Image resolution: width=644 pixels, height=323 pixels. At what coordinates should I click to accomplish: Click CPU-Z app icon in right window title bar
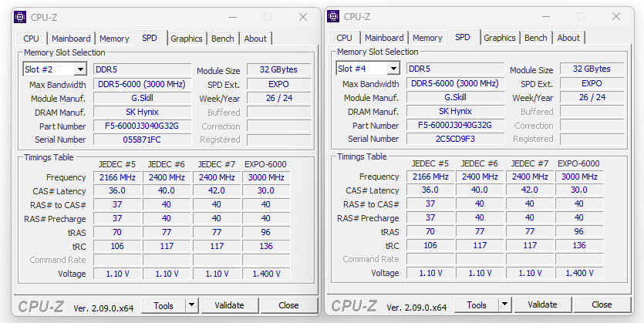point(333,16)
